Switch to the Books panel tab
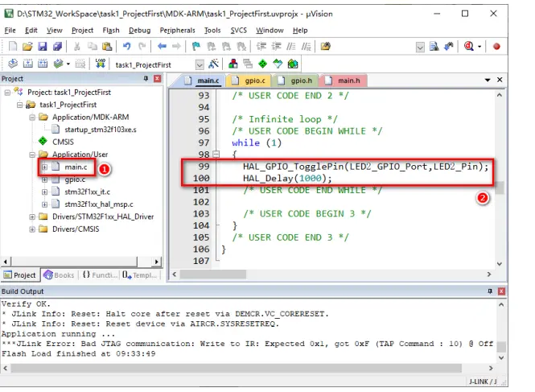This screenshot has height=392, width=535. 59,274
